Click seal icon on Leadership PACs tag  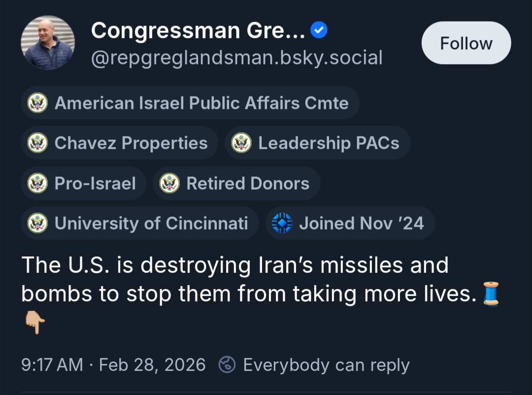pos(241,143)
